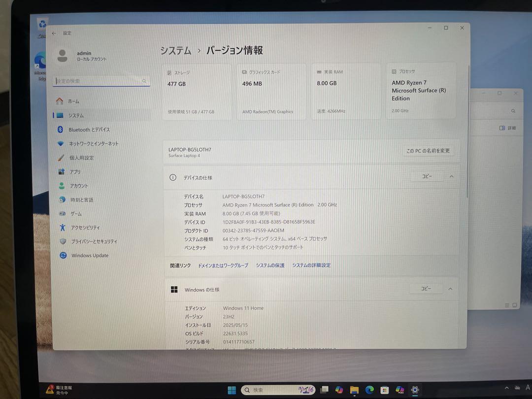532x399 pixels.
Task: Copy the デバイスの仕様 details
Action: (427, 176)
